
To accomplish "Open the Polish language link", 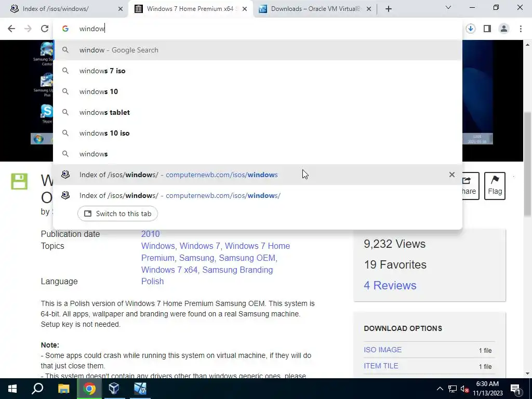I will click(x=152, y=281).
